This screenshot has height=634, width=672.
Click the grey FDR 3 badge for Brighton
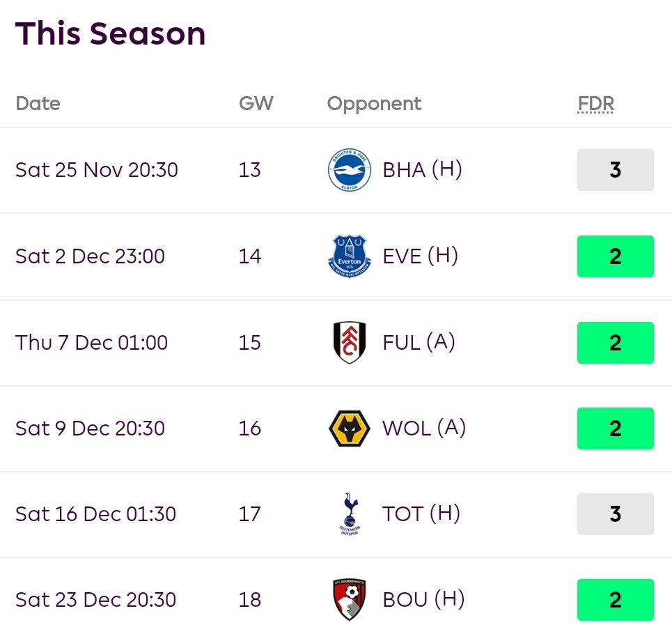615,170
